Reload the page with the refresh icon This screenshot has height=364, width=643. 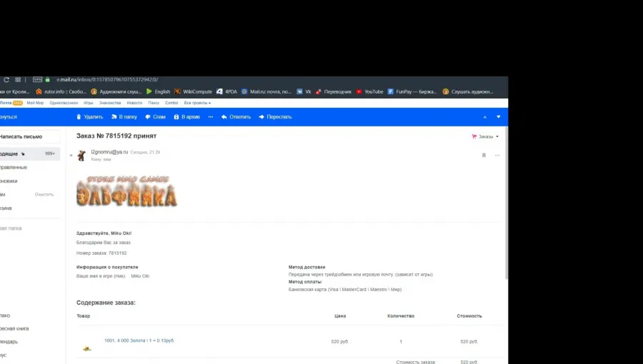[x=6, y=80]
